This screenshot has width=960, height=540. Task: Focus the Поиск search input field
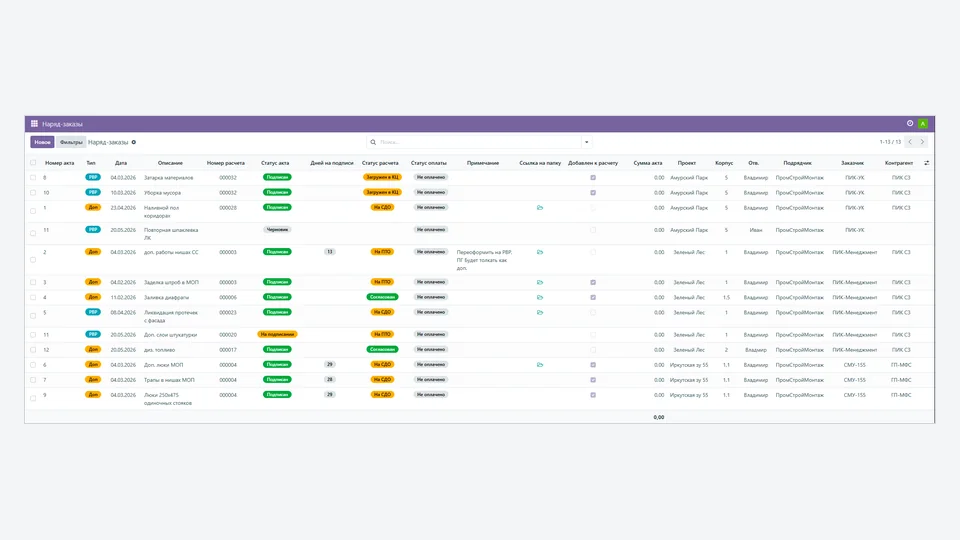(479, 142)
